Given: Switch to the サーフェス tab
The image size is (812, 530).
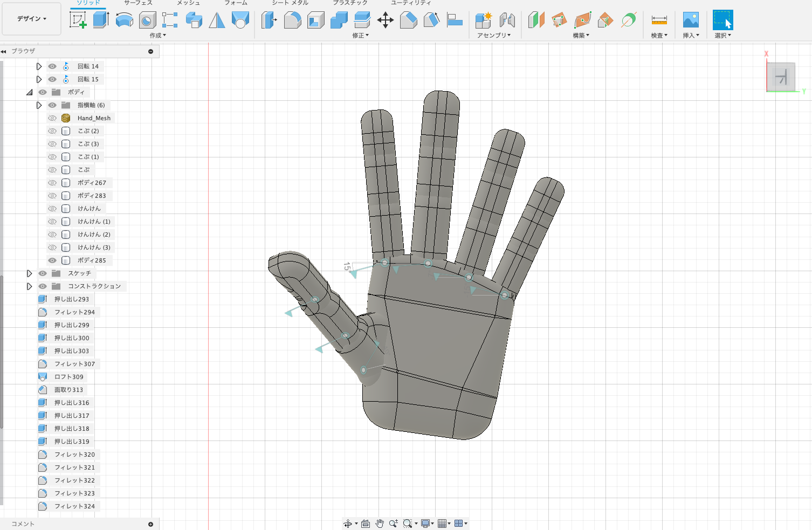Looking at the screenshot, I should [138, 3].
